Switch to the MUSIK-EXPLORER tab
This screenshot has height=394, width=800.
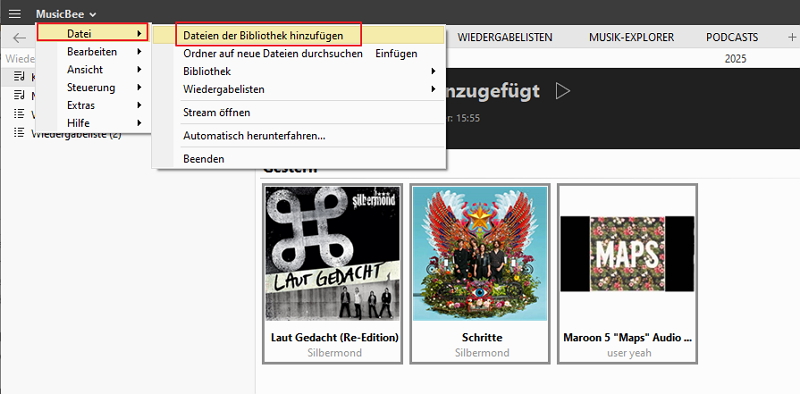point(631,37)
